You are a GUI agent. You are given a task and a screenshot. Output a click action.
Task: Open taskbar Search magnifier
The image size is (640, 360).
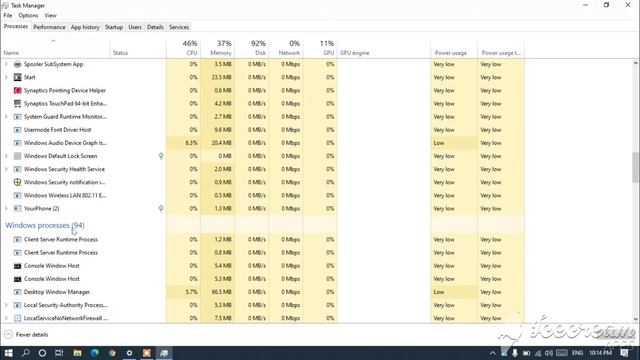[25, 353]
